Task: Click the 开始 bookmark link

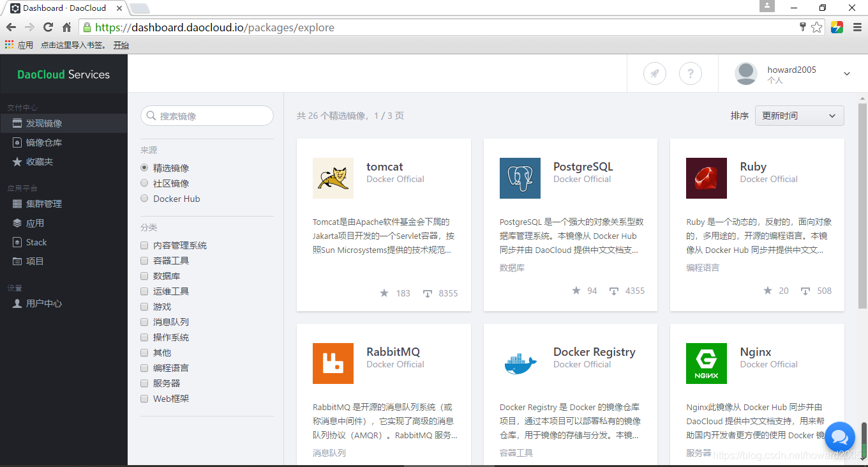Action: (121, 45)
